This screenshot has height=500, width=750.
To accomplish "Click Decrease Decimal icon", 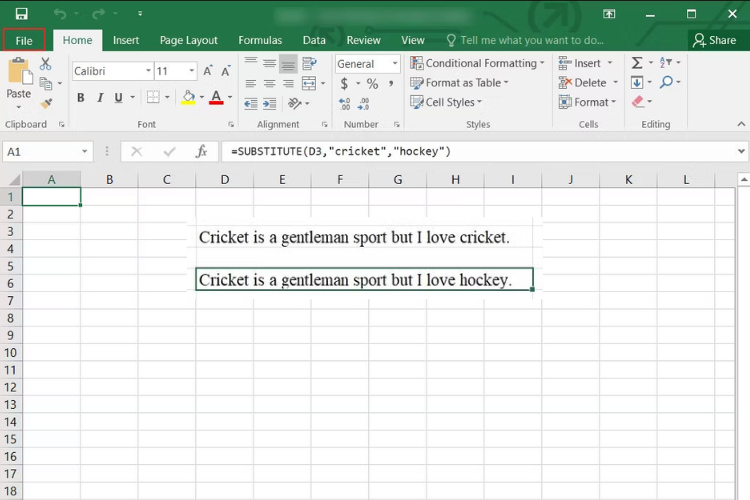I will click(364, 103).
